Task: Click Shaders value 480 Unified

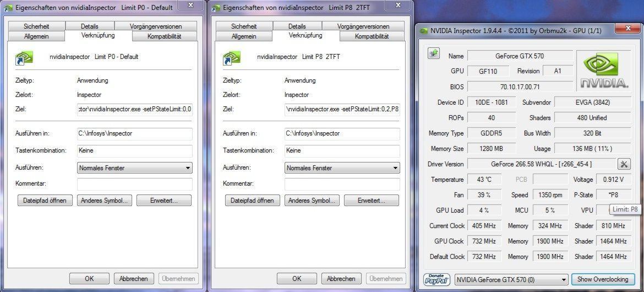Action: pos(593,117)
